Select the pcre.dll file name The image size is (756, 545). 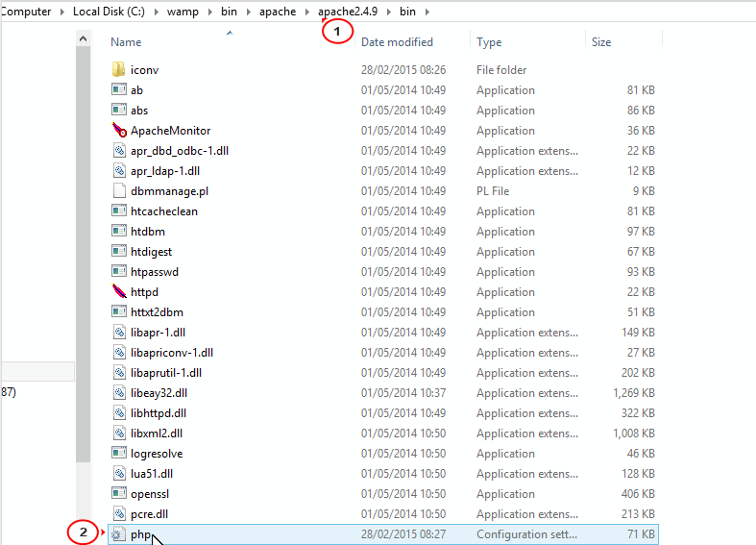pos(149,514)
